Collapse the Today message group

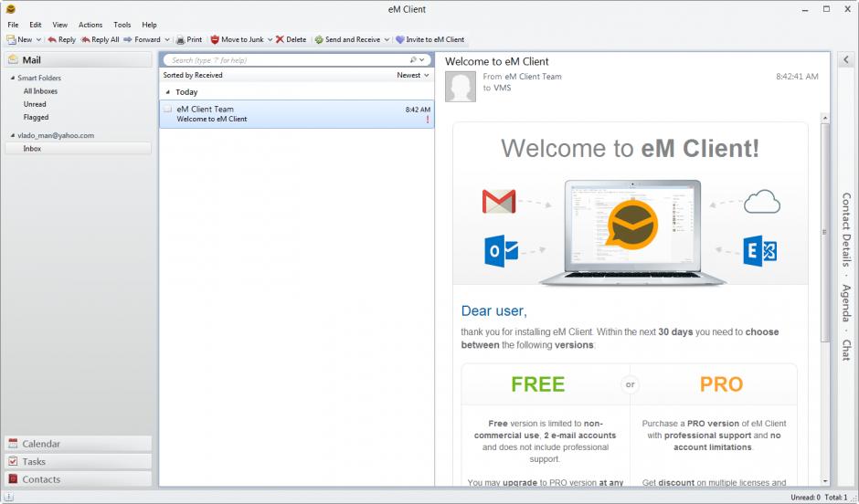(x=167, y=92)
